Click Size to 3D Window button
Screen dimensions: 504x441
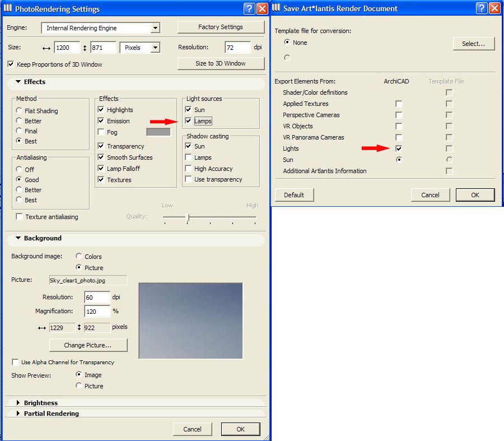(x=221, y=63)
